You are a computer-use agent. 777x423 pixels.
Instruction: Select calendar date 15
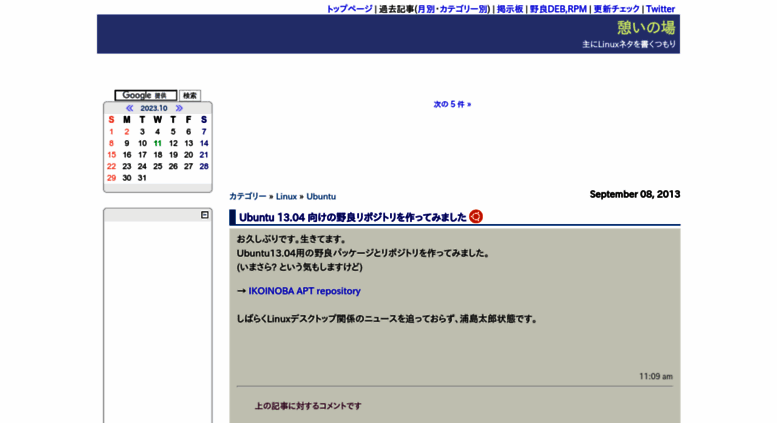click(x=111, y=155)
